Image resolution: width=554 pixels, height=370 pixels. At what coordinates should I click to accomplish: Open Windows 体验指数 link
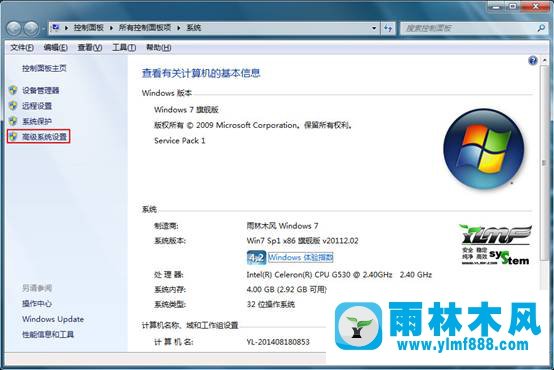(300, 257)
